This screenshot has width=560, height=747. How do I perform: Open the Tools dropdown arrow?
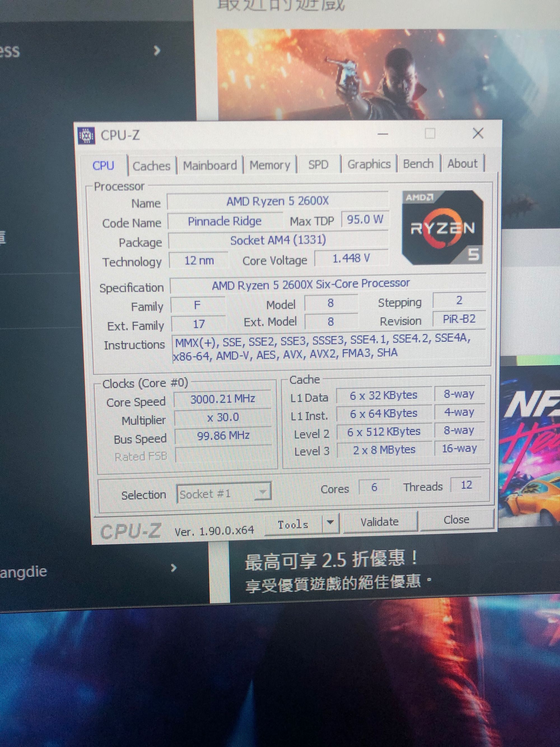[x=330, y=523]
